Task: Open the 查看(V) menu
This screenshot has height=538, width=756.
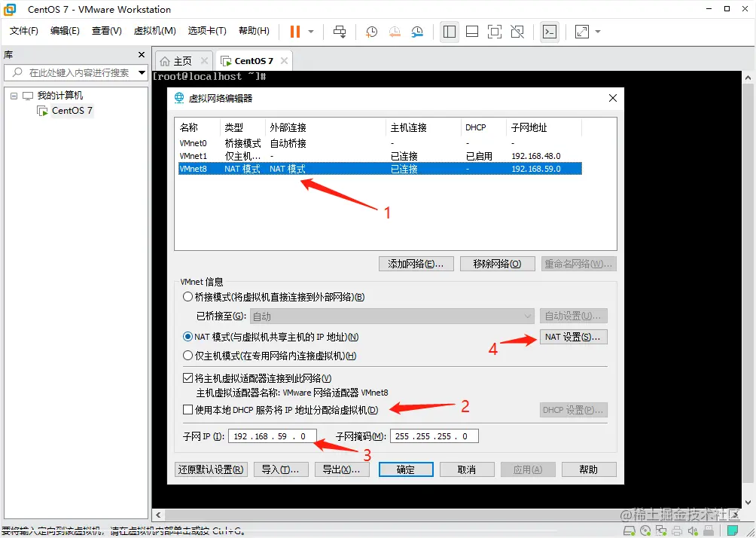Action: [107, 31]
